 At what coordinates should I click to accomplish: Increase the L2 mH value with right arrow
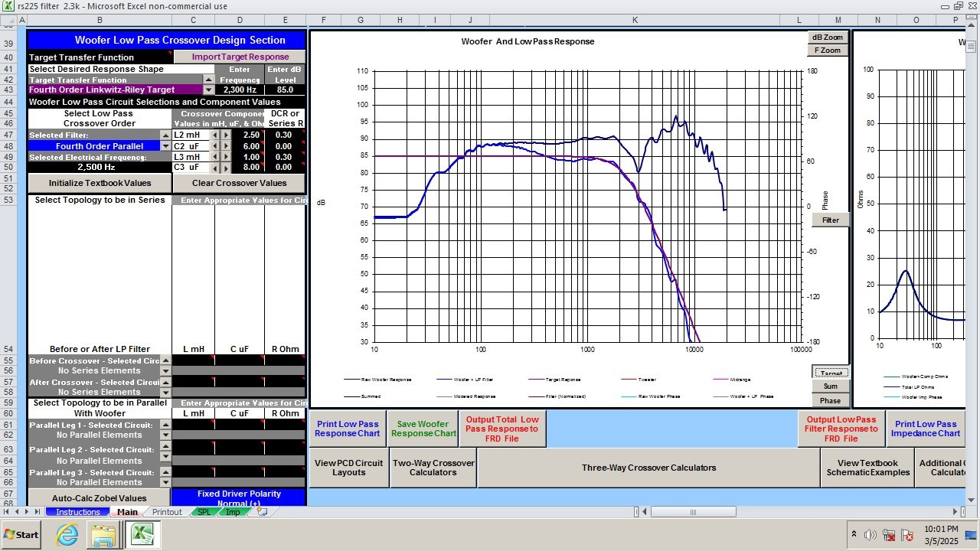[226, 135]
